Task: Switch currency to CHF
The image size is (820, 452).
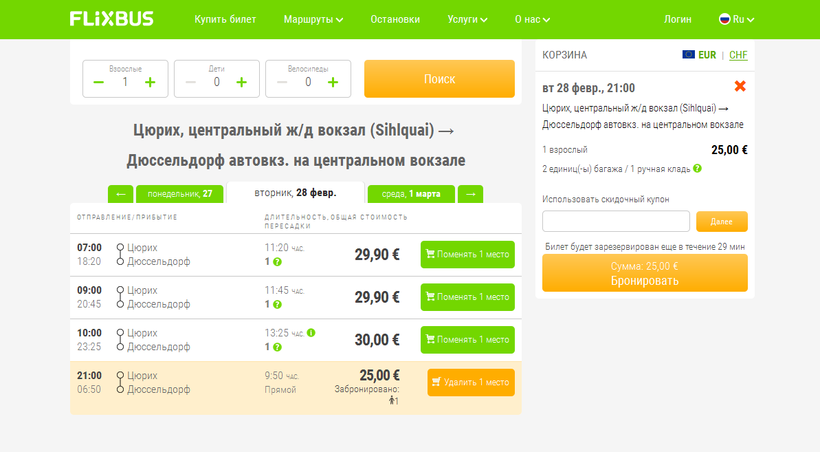Action: point(738,55)
